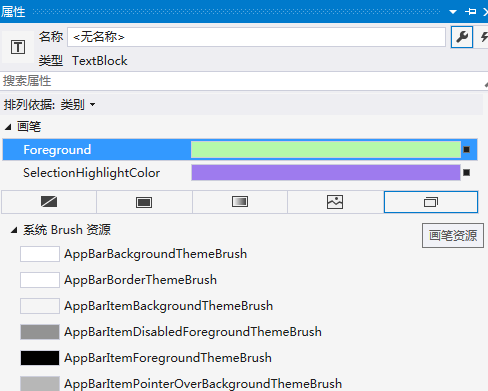The image size is (488, 391).
Task: Toggle the auto-hide pin icon
Action: click(x=470, y=12)
